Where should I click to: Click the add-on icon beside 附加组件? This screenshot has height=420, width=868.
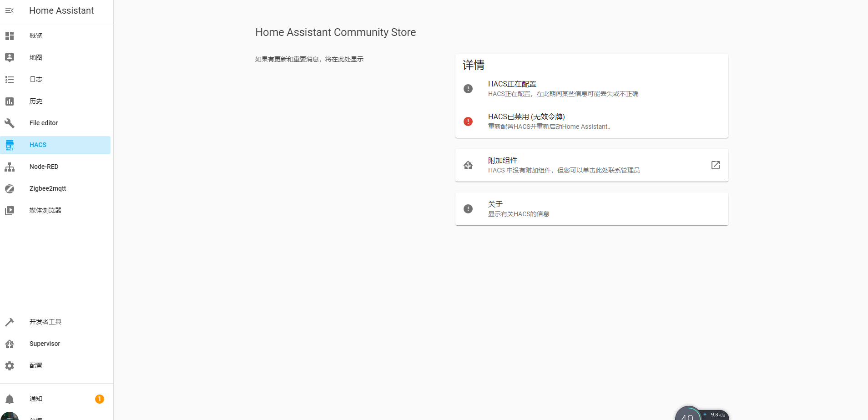(468, 165)
